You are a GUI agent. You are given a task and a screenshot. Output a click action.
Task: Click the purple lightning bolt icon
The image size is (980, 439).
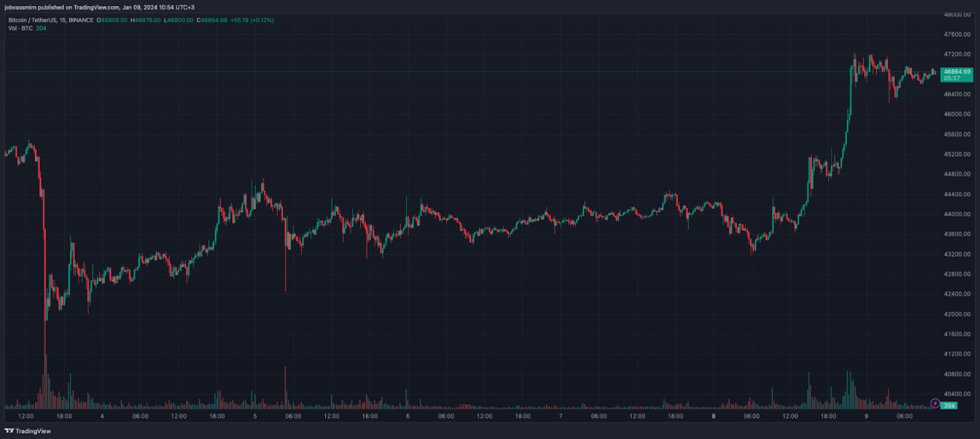935,403
